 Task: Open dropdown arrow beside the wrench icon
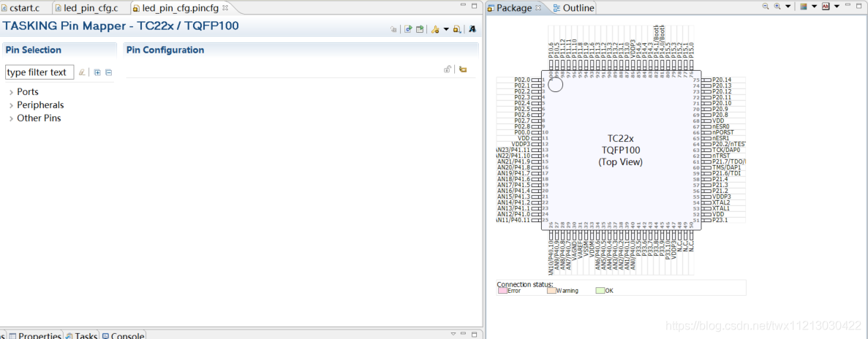[445, 29]
